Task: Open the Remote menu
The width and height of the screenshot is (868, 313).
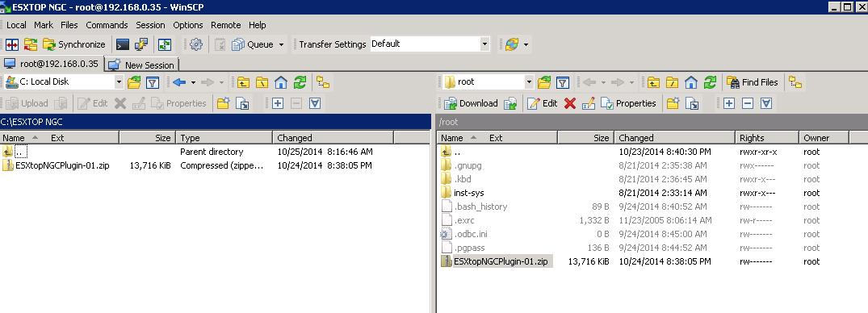Action: [x=226, y=25]
